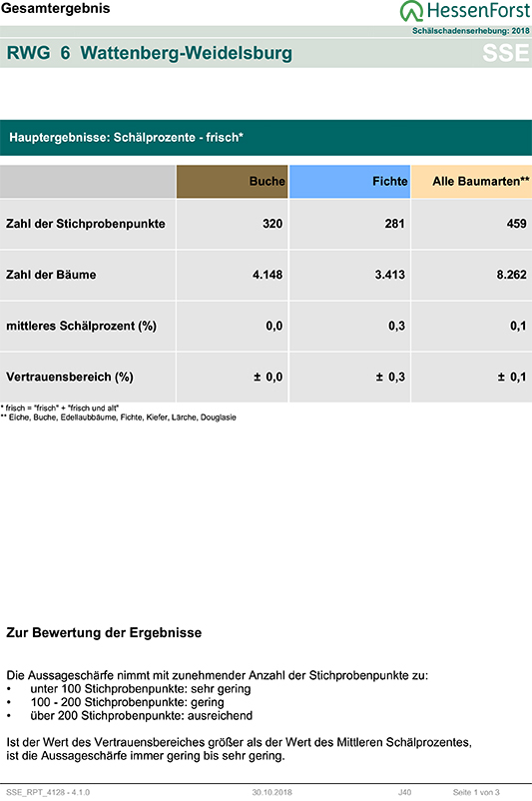Screen dimensions: 532x801
Task: Click line 'Ist der Wert des Vertrauensbereiches'
Action: point(239,742)
